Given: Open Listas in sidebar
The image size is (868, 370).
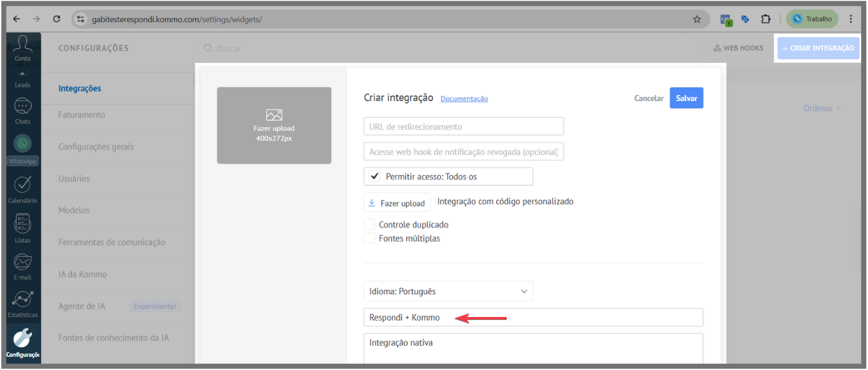Looking at the screenshot, I should [23, 228].
